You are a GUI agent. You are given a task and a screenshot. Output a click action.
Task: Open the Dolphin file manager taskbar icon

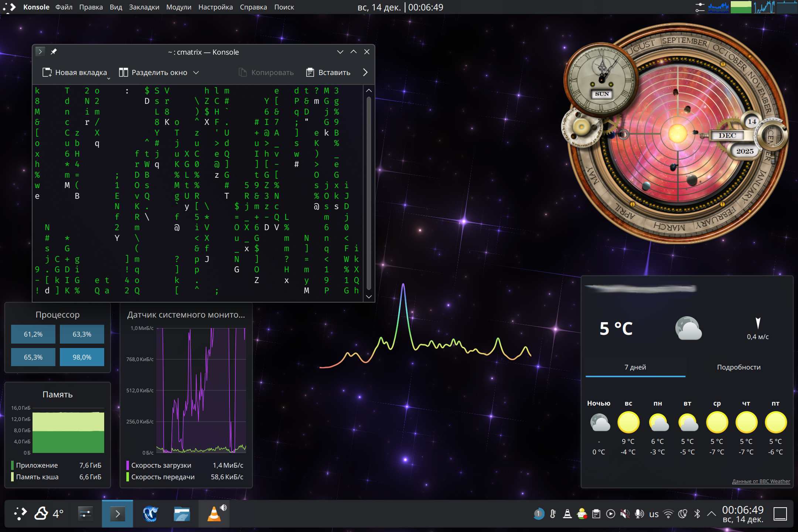point(182,514)
